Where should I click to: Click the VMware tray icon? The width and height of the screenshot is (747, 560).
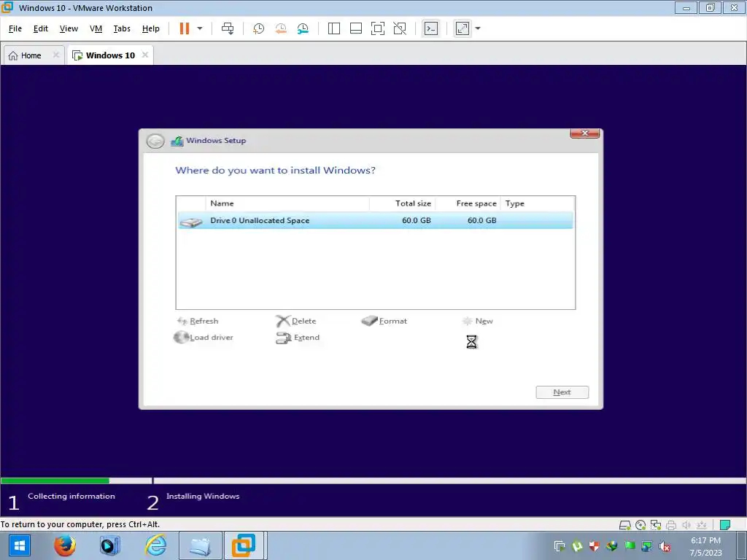(560, 546)
